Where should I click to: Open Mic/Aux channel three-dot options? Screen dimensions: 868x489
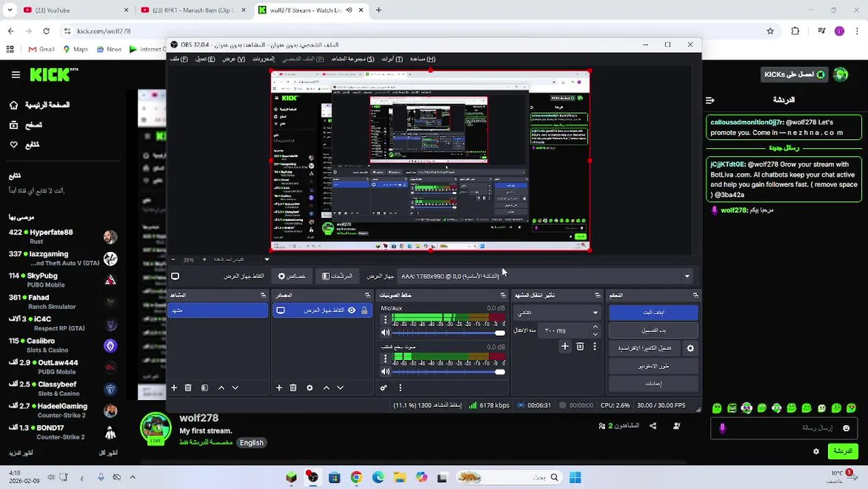385,319
